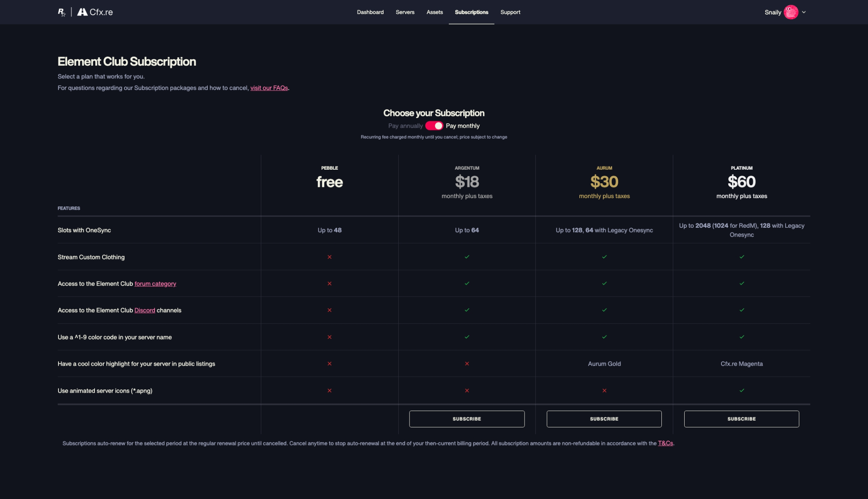Click Pebble X for Discord channels access
The image size is (868, 499).
coord(330,310)
